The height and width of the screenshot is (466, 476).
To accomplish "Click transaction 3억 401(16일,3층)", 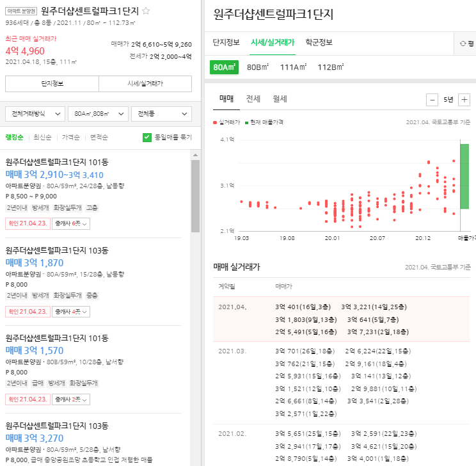I will pos(303,307).
